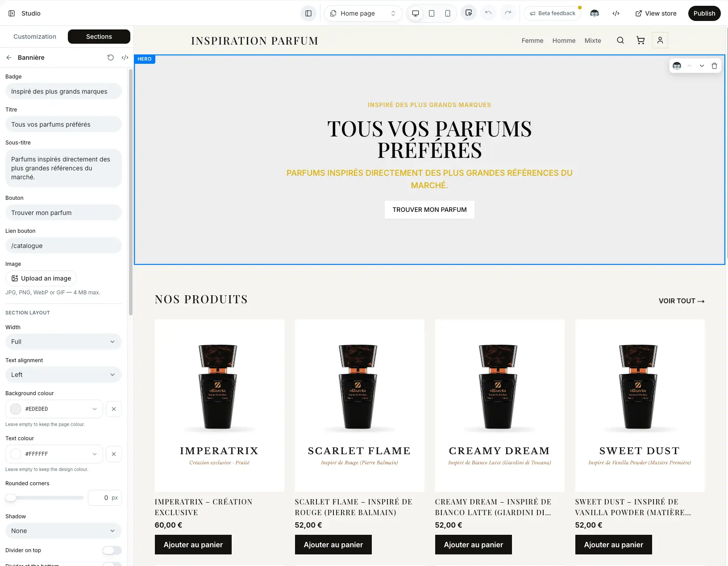The width and height of the screenshot is (728, 566).
Task: Open the Femme menu item
Action: (532, 41)
